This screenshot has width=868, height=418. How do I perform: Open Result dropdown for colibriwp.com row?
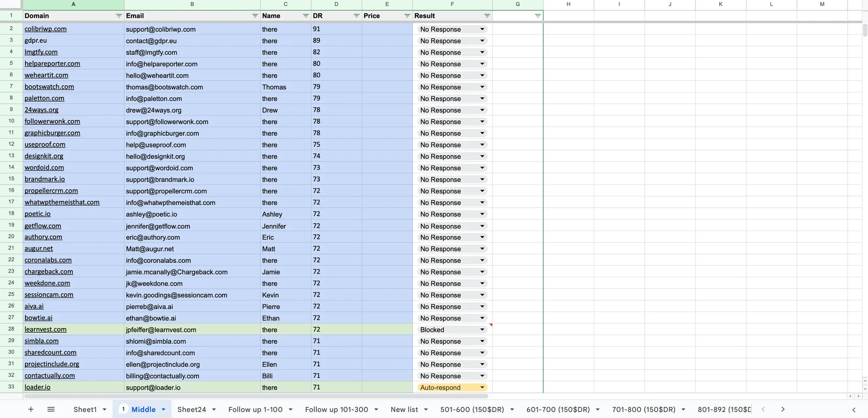tap(482, 29)
